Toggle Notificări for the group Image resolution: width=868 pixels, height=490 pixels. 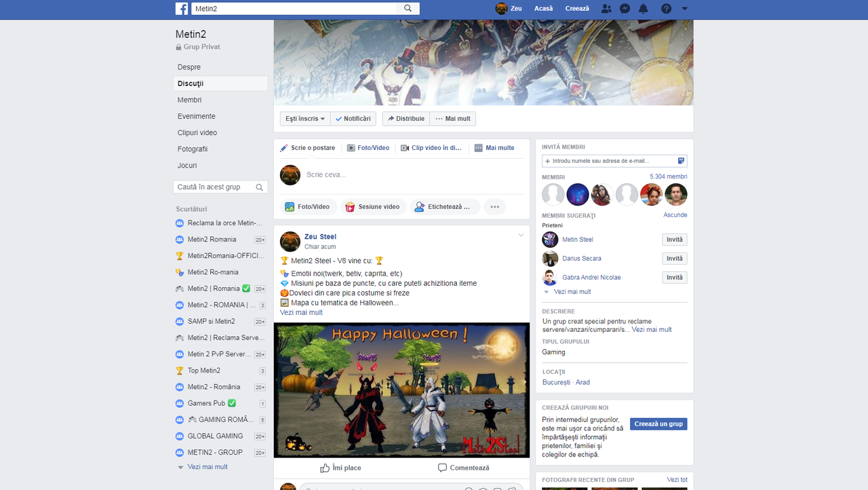coord(353,118)
